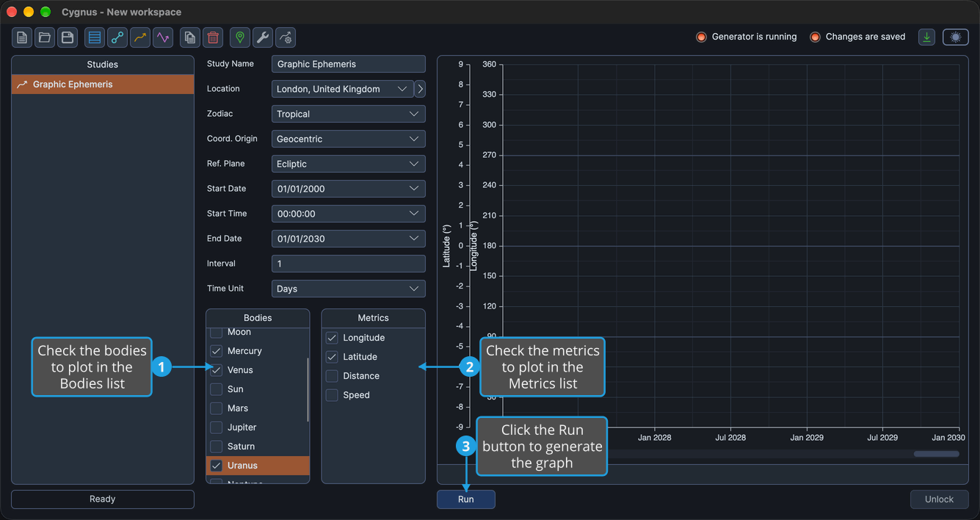Delete the study with the red trash icon

pyautogui.click(x=213, y=37)
